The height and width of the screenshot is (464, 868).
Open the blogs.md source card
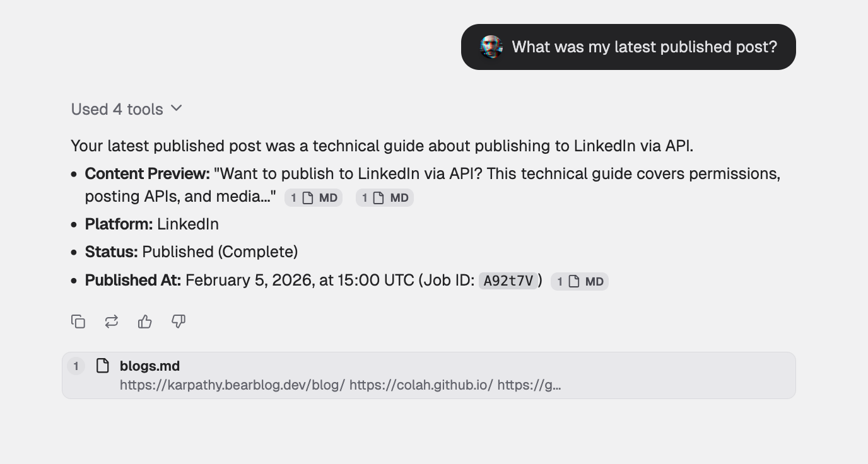coord(429,375)
